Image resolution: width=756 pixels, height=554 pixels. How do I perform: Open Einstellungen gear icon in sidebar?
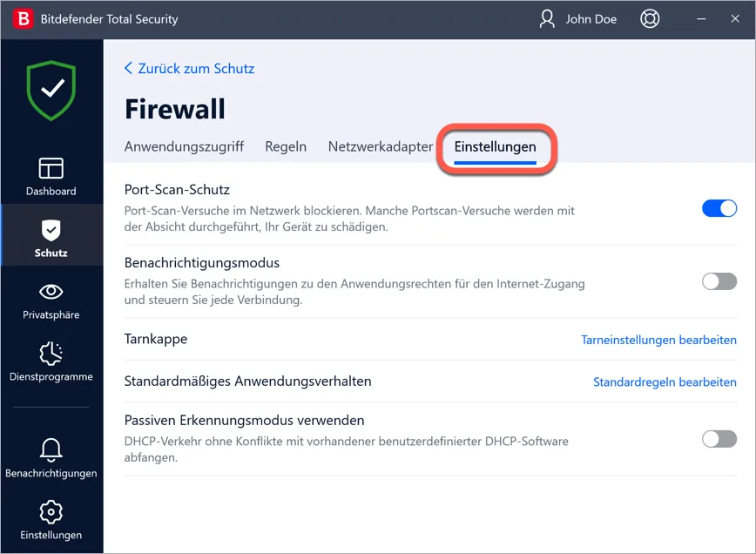coord(51,511)
